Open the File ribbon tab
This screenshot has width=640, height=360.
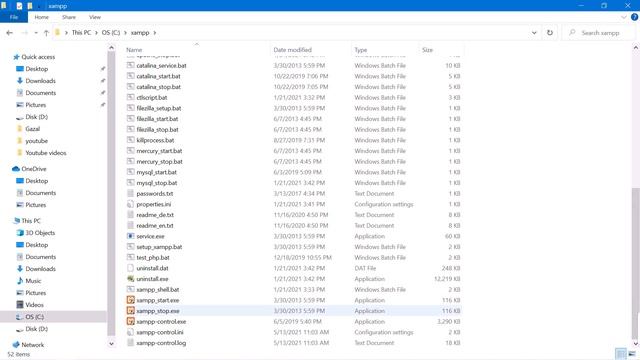tap(14, 17)
